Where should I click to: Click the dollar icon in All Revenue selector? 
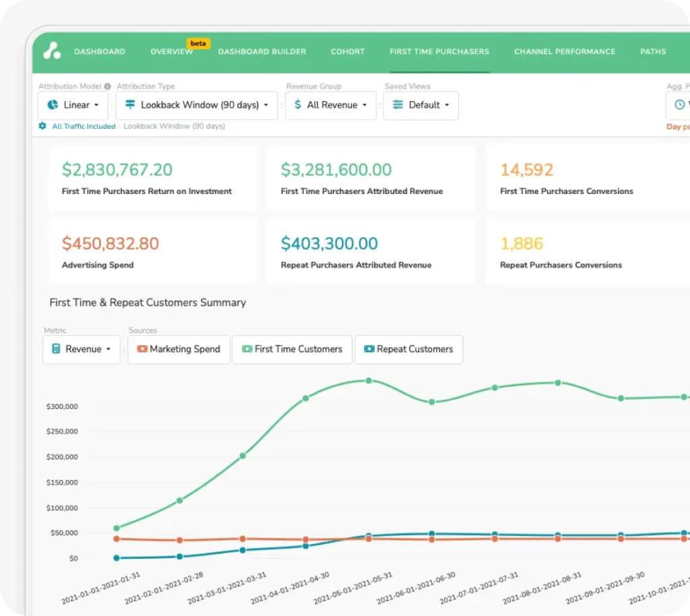pos(298,105)
